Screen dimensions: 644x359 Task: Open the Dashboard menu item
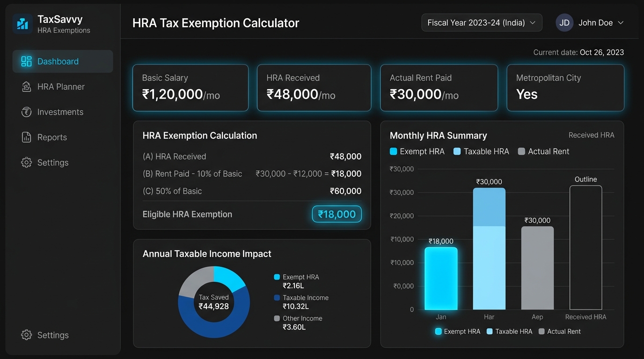63,61
